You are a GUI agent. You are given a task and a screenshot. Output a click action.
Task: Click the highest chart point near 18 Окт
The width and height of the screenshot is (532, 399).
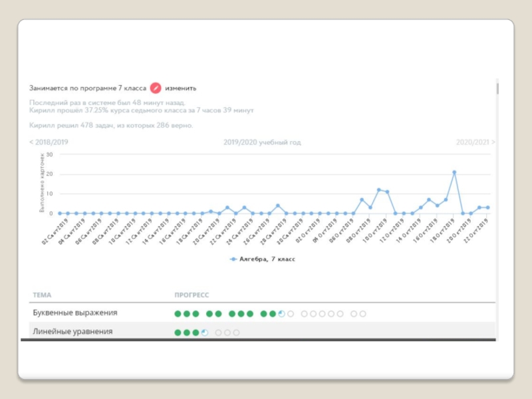454,172
